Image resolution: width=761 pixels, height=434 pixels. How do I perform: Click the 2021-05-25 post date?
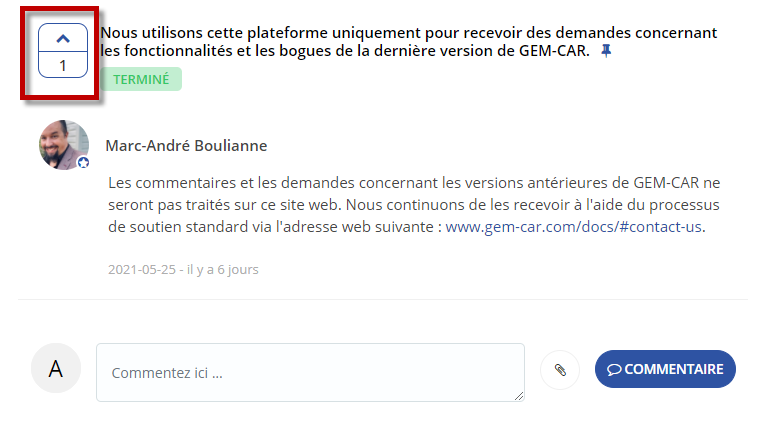coord(142,269)
